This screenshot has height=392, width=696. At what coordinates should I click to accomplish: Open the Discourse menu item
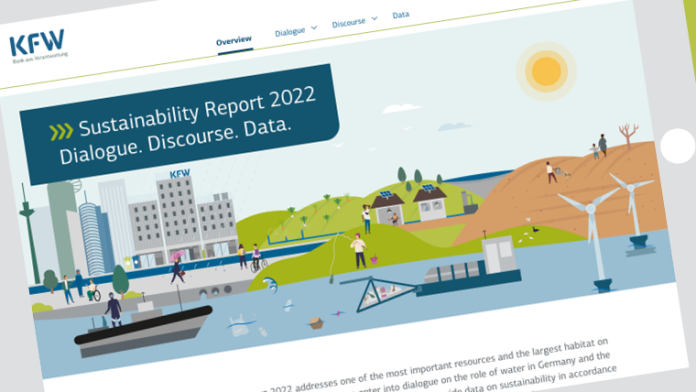click(348, 22)
